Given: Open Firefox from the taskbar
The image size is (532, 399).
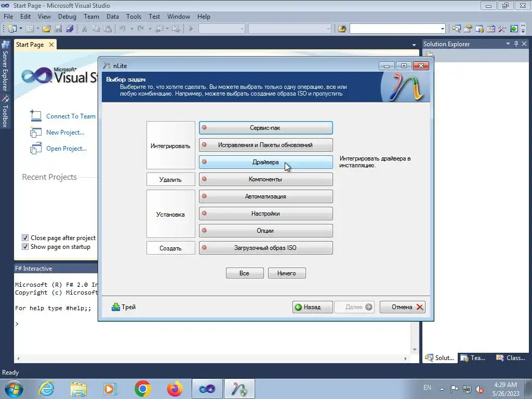Looking at the screenshot, I should point(175,389).
